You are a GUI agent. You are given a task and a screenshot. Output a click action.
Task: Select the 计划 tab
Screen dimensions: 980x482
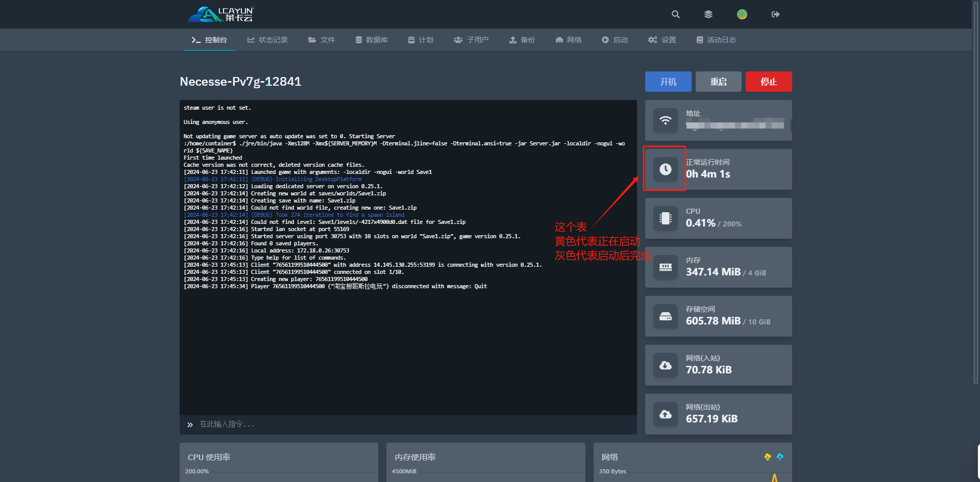421,40
